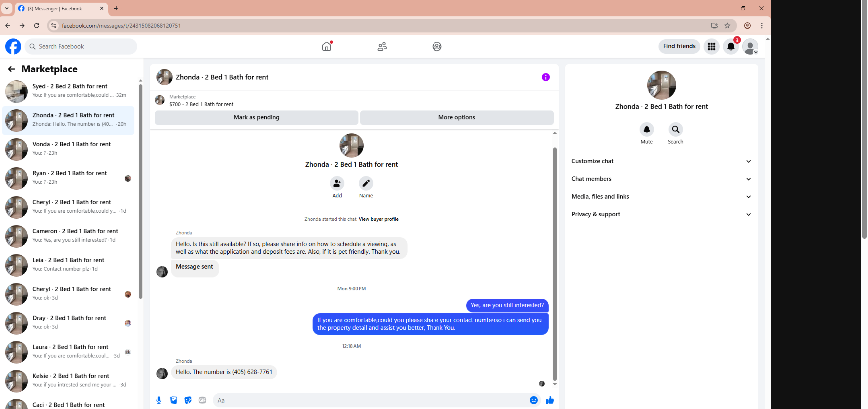
Task: Bookmark this page star icon
Action: pyautogui.click(x=727, y=25)
